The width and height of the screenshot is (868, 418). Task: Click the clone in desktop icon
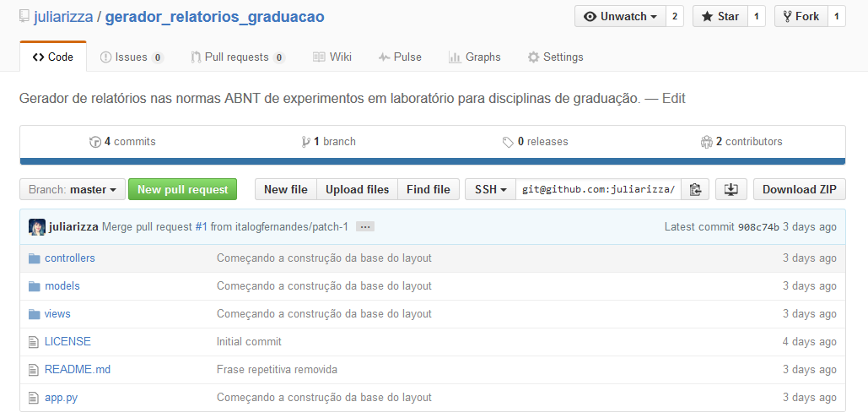tap(731, 190)
